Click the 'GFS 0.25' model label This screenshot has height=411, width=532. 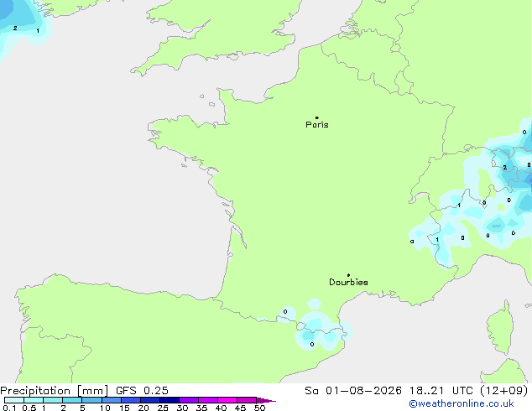[x=142, y=391]
